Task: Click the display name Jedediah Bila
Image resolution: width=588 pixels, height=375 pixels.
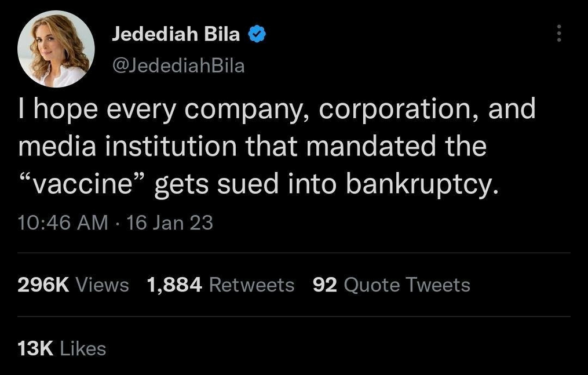Action: click(176, 35)
